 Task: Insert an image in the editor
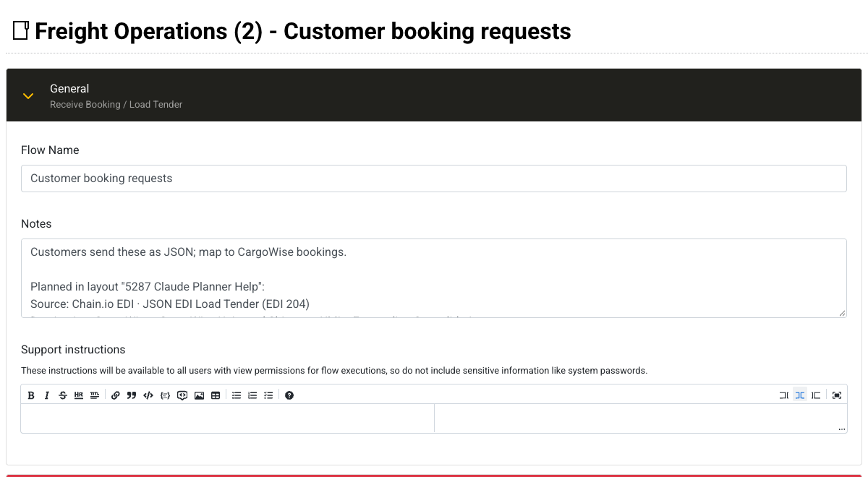(x=199, y=395)
